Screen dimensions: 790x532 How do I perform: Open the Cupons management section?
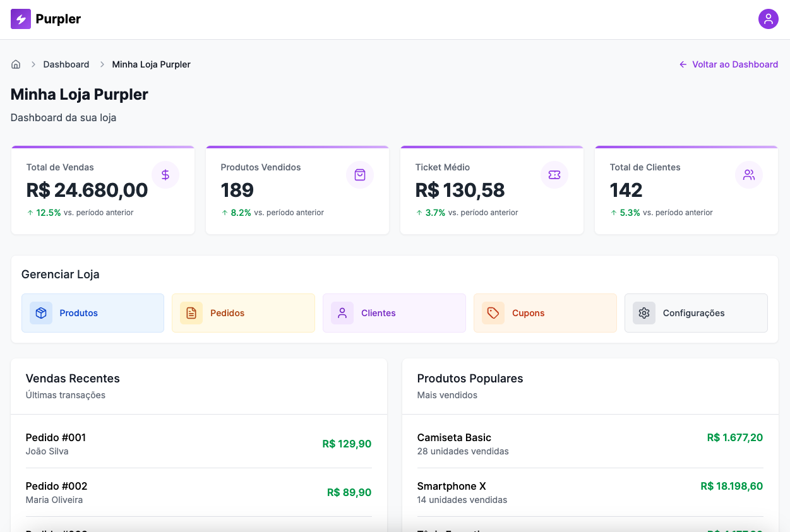[x=545, y=312]
